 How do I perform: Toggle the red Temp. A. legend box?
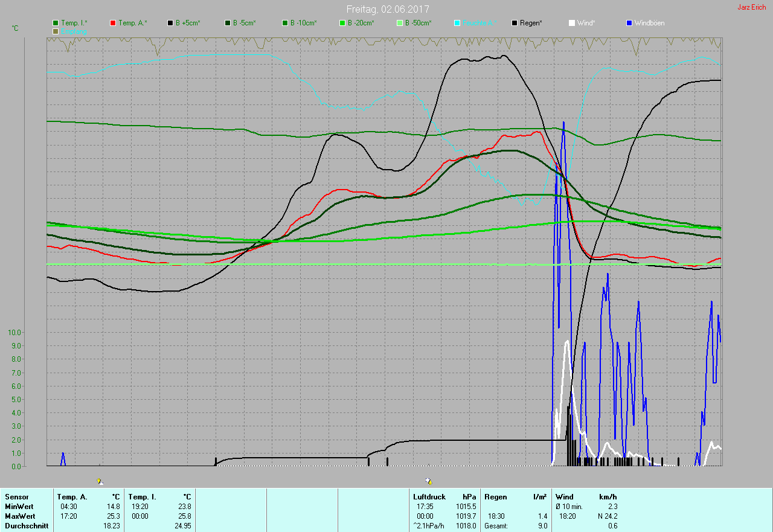(x=113, y=23)
